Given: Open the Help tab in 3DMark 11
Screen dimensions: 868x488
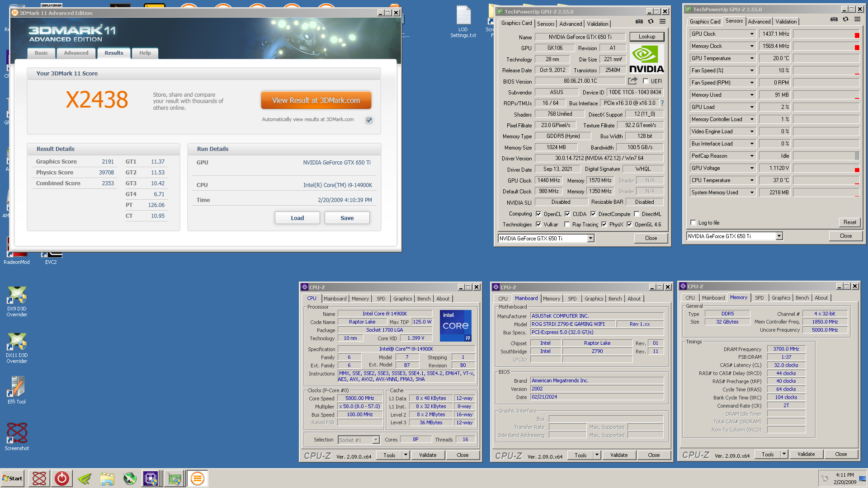Looking at the screenshot, I should click(145, 53).
